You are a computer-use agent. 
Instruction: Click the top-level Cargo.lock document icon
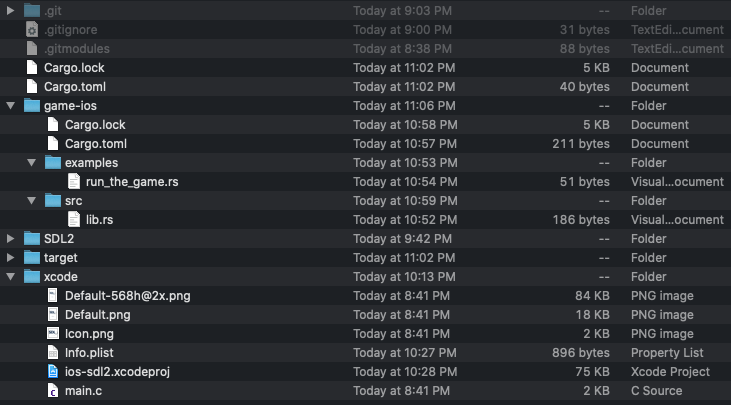pyautogui.click(x=32, y=68)
